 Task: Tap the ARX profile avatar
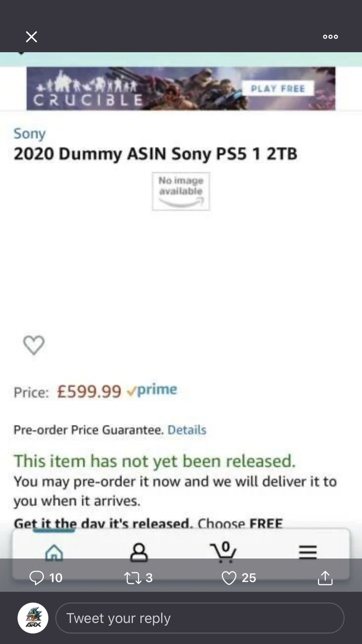(33, 618)
